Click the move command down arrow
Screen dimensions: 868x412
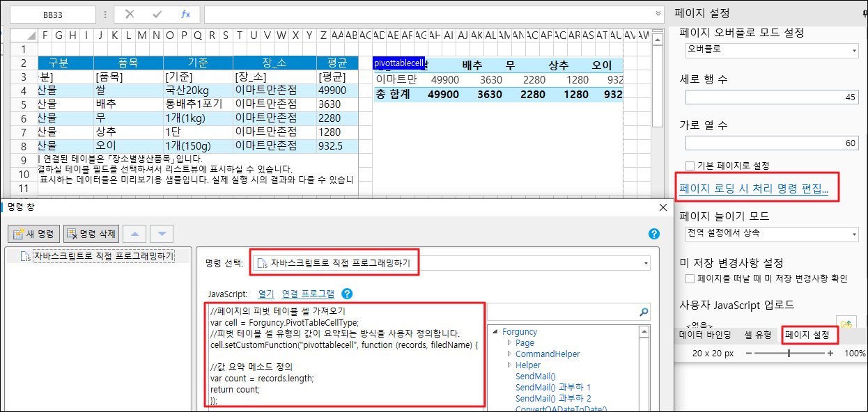[x=162, y=234]
